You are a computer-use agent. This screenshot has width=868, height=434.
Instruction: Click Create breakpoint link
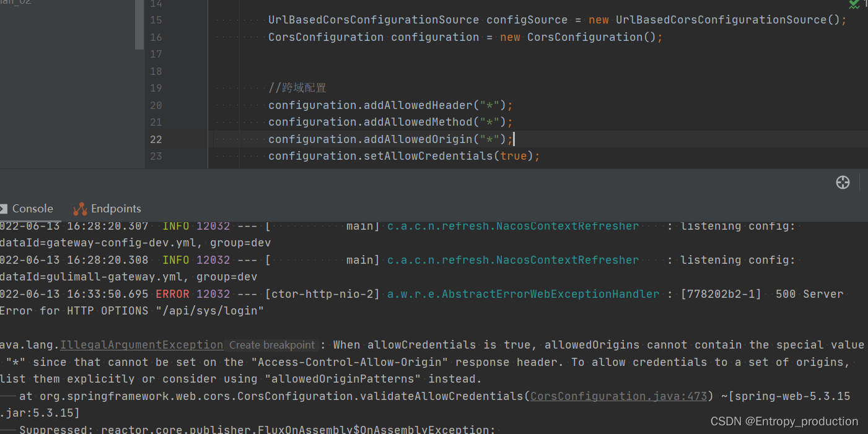272,345
